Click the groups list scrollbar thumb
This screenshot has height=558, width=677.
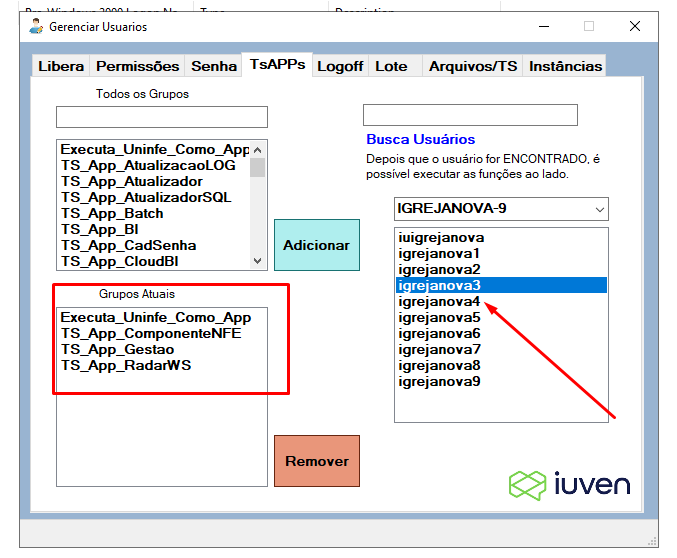258,168
